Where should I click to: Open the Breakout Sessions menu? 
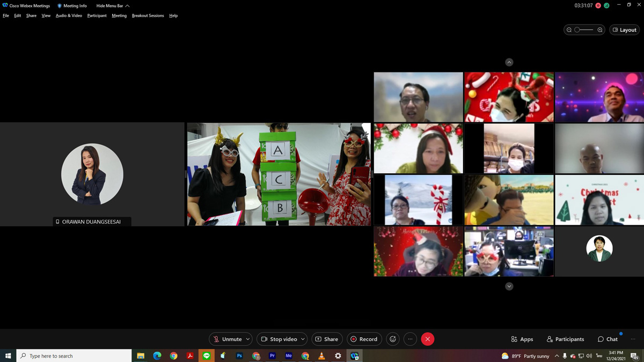148,16
